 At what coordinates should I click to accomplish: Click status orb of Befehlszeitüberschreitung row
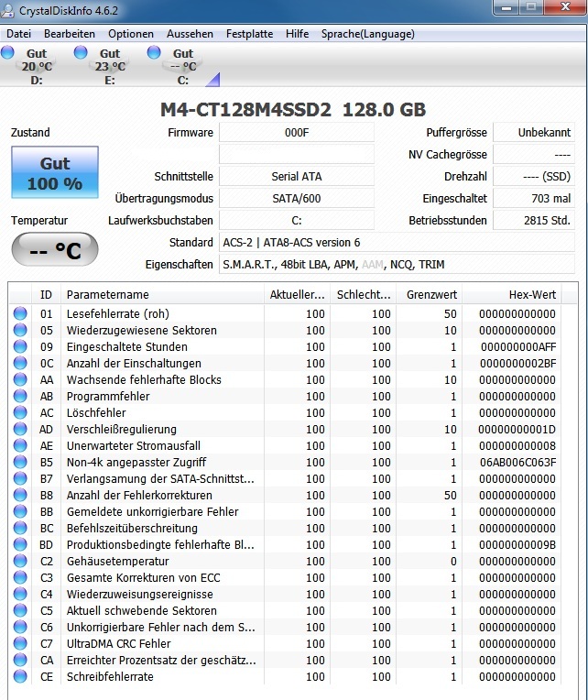point(20,528)
